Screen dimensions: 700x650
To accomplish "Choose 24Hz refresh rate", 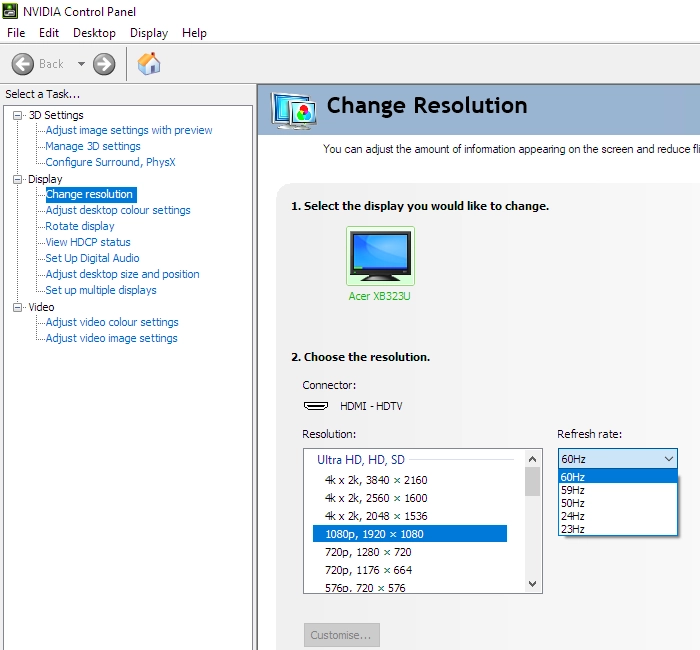I will point(618,516).
